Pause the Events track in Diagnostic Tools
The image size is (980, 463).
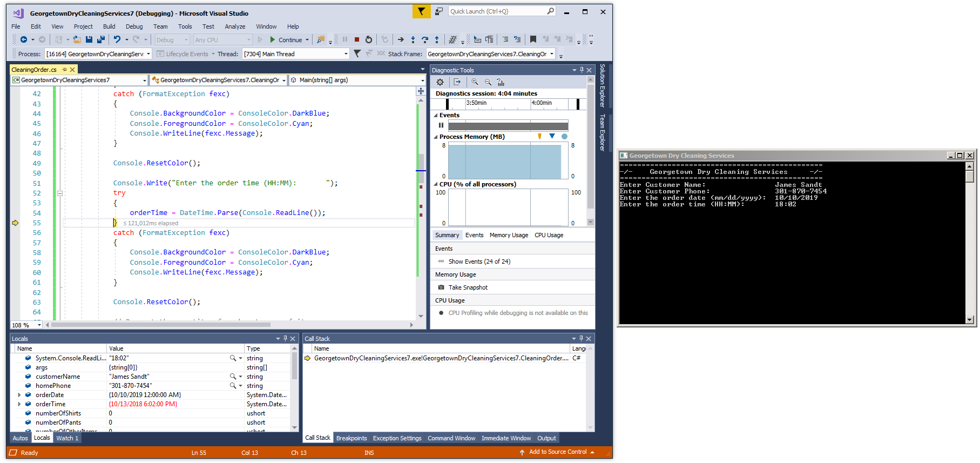(441, 125)
